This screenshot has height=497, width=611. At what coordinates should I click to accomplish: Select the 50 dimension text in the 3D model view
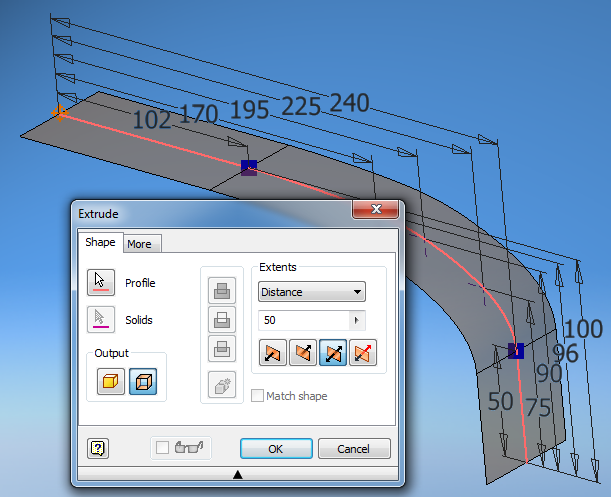pyautogui.click(x=501, y=401)
